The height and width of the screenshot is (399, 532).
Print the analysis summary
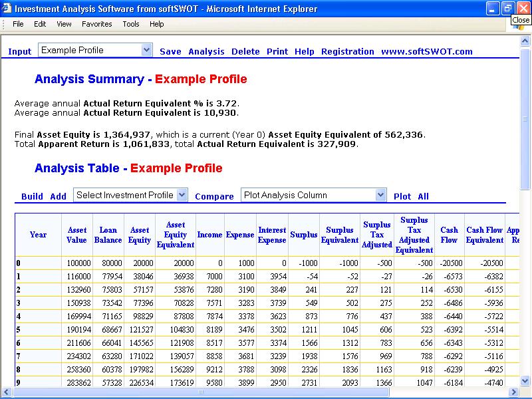tap(277, 51)
